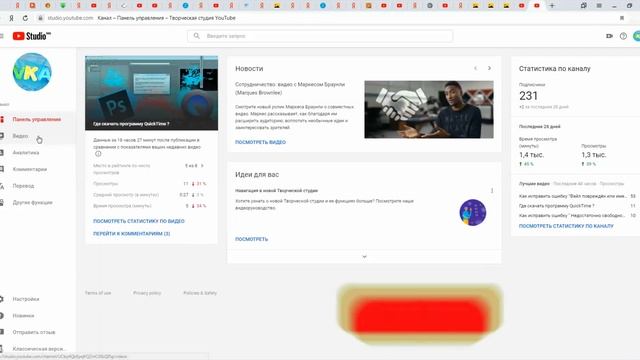Click ПОСМОТРЕТЬ СТАТИСТИКУ ПО КАНАЛУ link

566,226
